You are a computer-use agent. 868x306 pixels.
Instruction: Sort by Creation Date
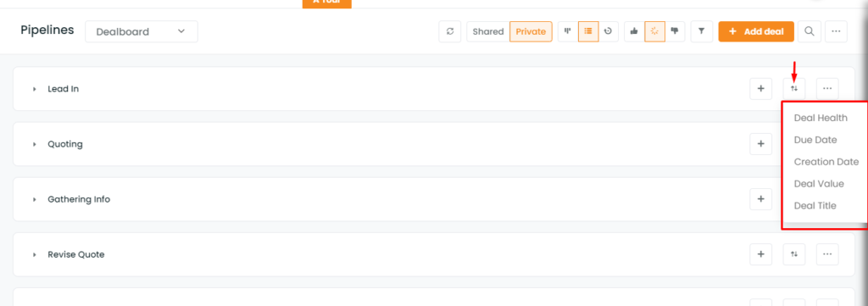coord(826,162)
